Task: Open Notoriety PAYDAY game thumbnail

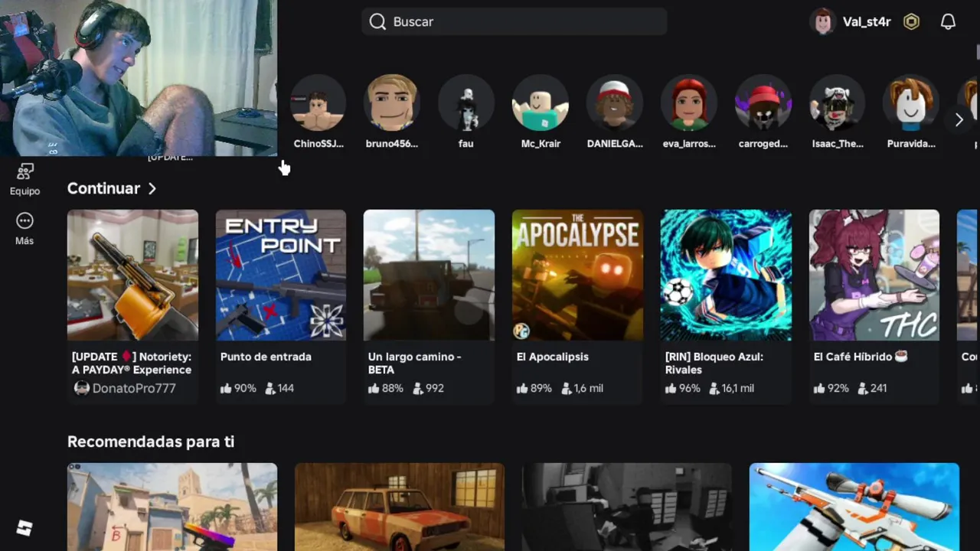Action: (132, 275)
